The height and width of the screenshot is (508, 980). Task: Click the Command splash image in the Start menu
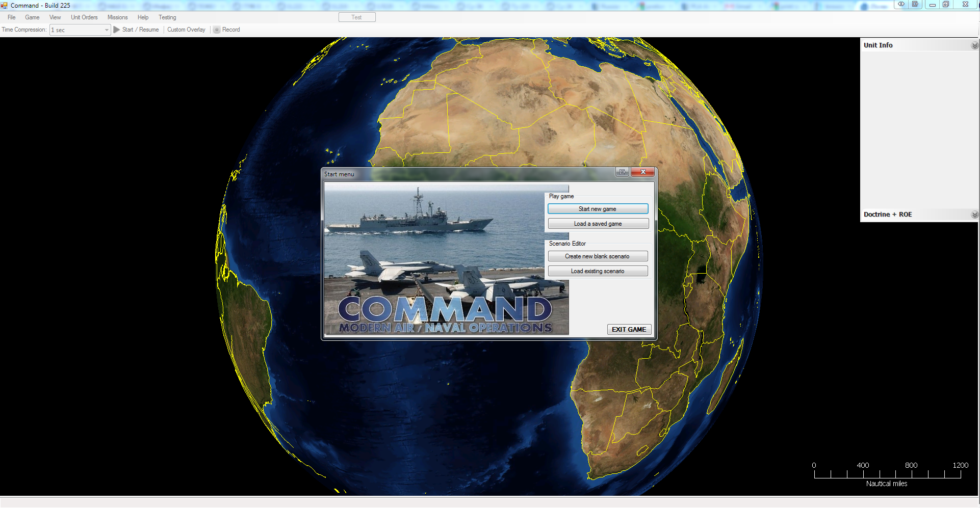pyautogui.click(x=446, y=260)
